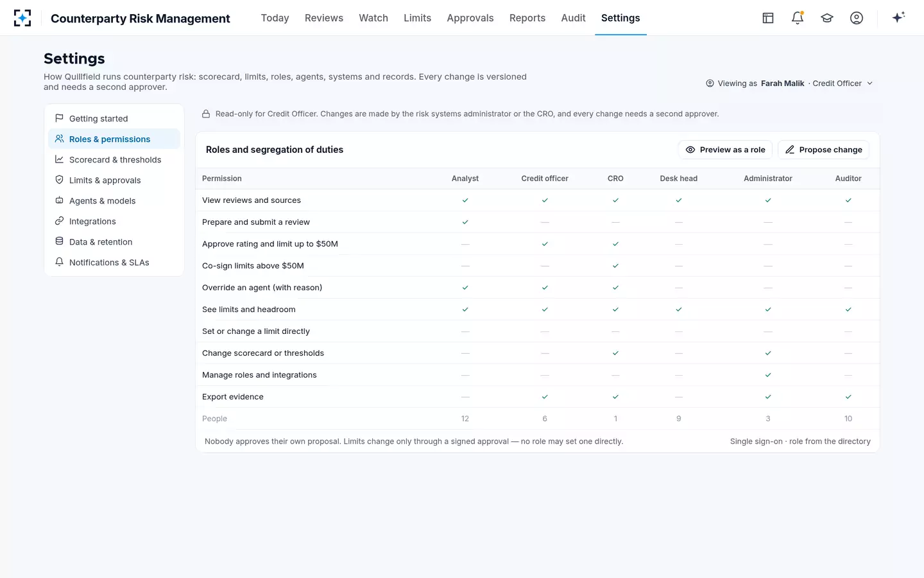The image size is (924, 578).
Task: Click the 'Export evidence' permission label
Action: tap(233, 397)
